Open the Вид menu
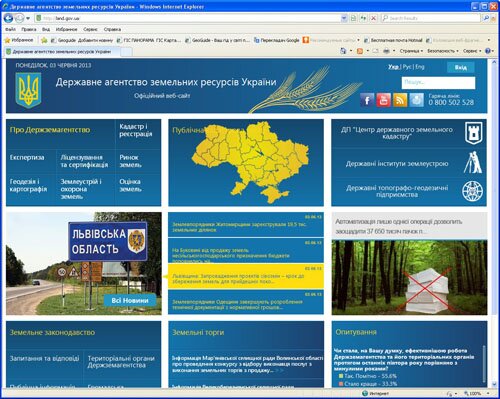The image size is (500, 399). click(46, 29)
